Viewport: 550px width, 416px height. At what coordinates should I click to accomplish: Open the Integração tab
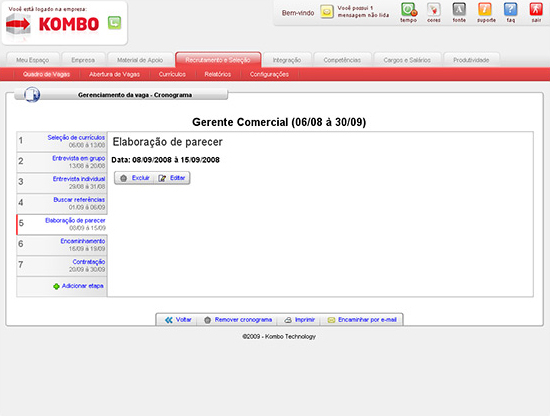287,60
